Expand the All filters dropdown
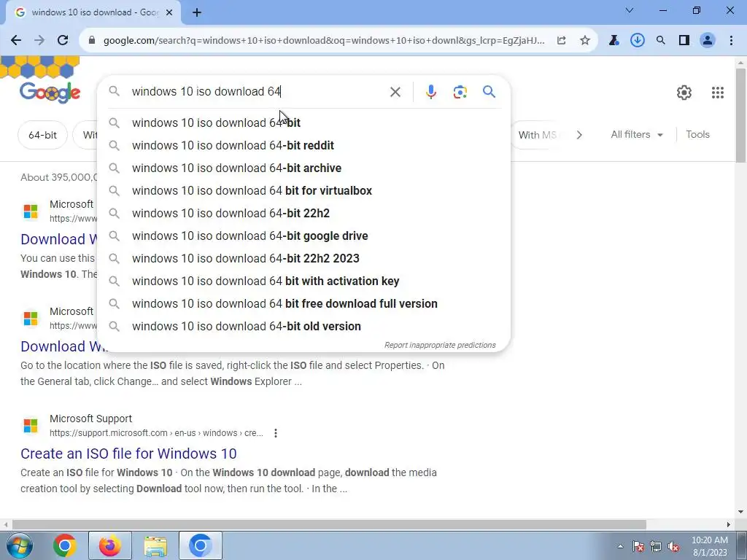This screenshot has width=747, height=560. pyautogui.click(x=636, y=135)
